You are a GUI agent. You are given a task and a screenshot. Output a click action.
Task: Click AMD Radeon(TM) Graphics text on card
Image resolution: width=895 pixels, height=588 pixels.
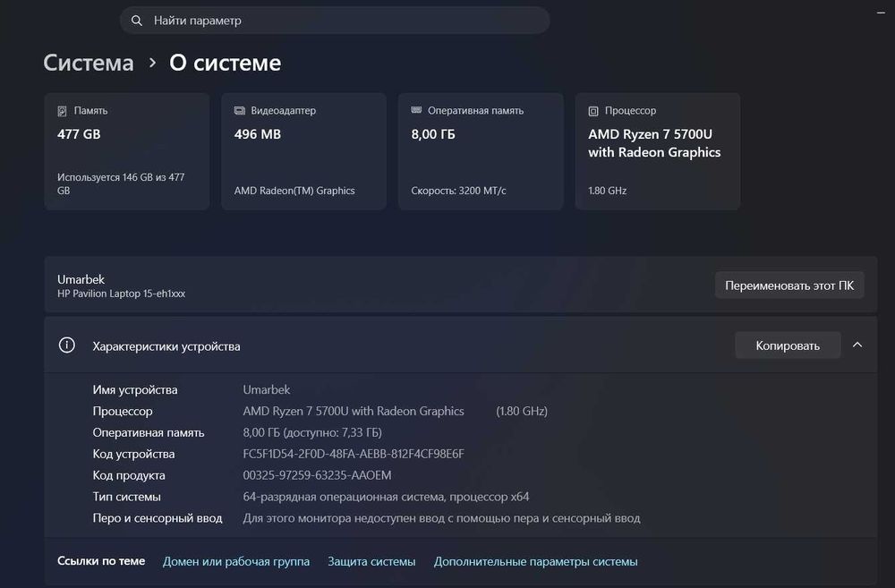[294, 191]
